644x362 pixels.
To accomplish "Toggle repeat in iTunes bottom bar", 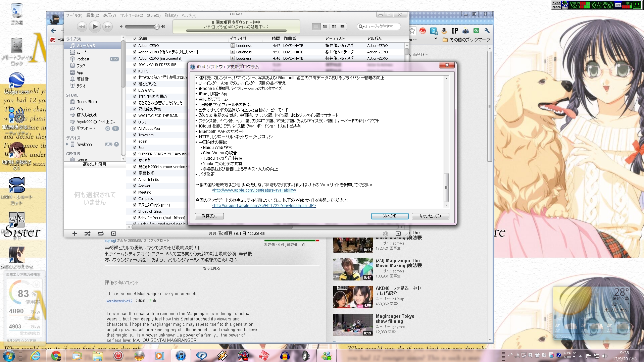I will [x=101, y=234].
